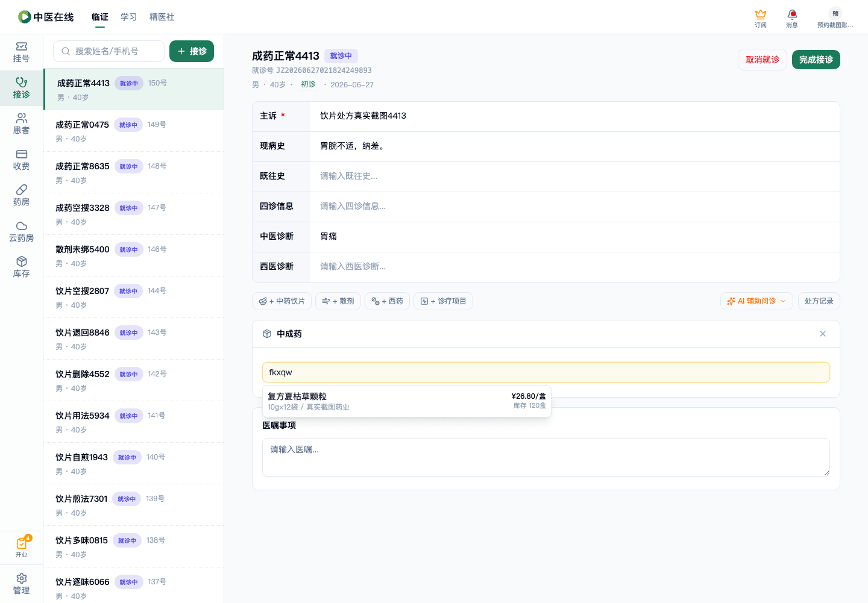This screenshot has width=868, height=603.
Task: Open 处方记录 history
Action: [x=819, y=301]
